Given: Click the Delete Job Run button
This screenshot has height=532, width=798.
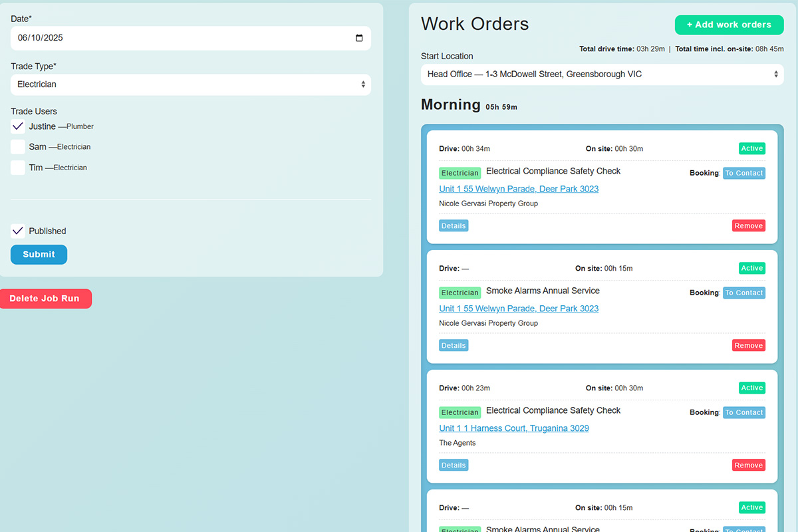Looking at the screenshot, I should click(x=45, y=299).
